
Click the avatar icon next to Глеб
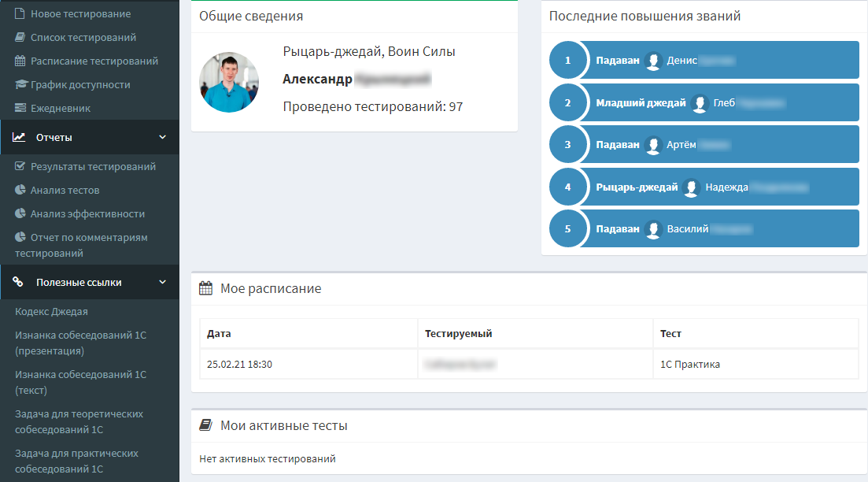pyautogui.click(x=700, y=103)
